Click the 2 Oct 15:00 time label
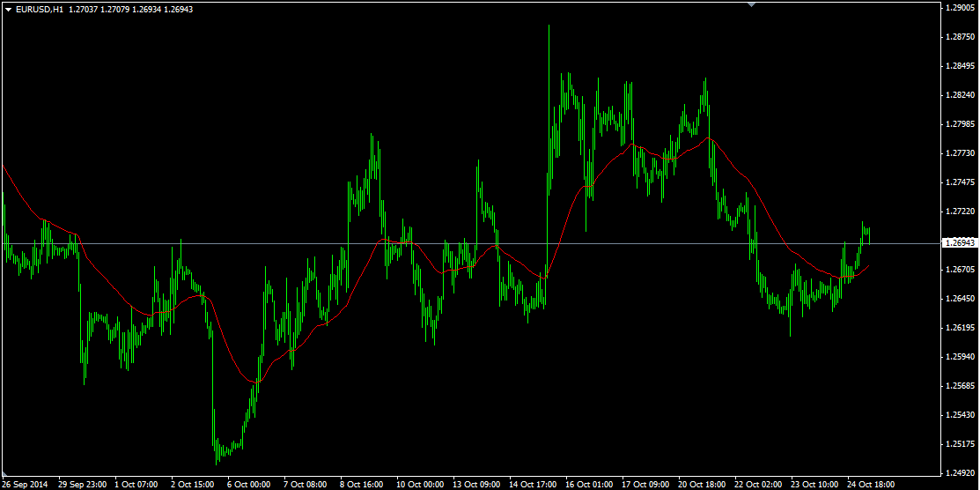This screenshot has height=490, width=980. pos(193,485)
